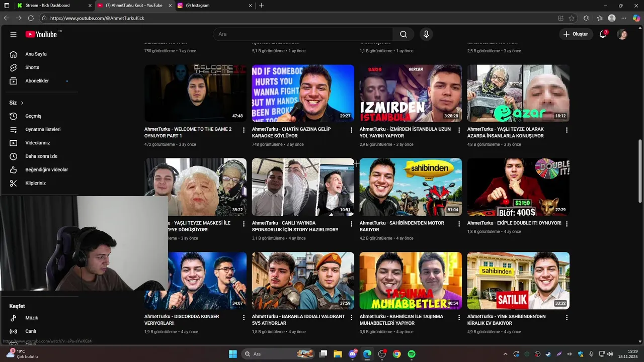Open Spotify from taskbar
644x362 pixels.
pos(412,354)
